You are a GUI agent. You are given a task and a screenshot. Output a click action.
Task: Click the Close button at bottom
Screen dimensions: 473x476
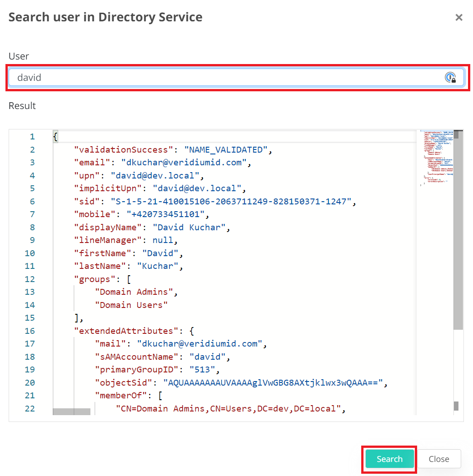point(438,459)
